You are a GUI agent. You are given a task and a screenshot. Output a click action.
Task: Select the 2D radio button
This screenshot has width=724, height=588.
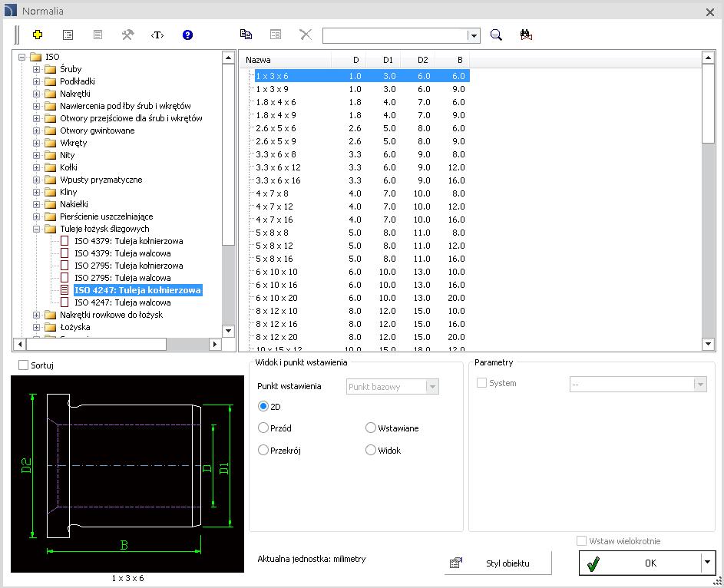click(263, 406)
